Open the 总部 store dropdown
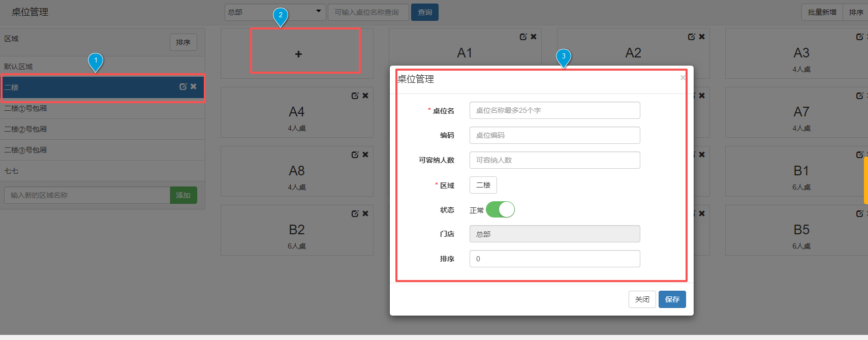The image size is (868, 340). click(275, 12)
